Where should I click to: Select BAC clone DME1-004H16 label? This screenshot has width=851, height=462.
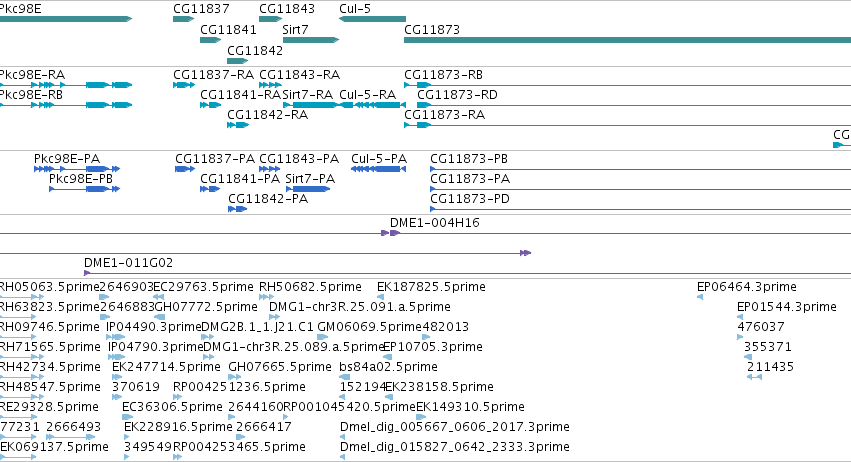click(435, 223)
